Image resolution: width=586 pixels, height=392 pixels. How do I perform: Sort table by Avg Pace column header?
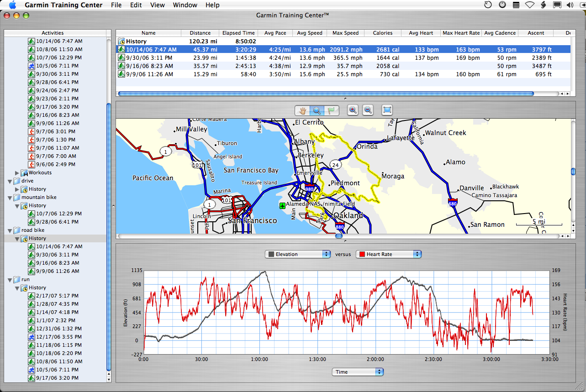[x=275, y=33]
